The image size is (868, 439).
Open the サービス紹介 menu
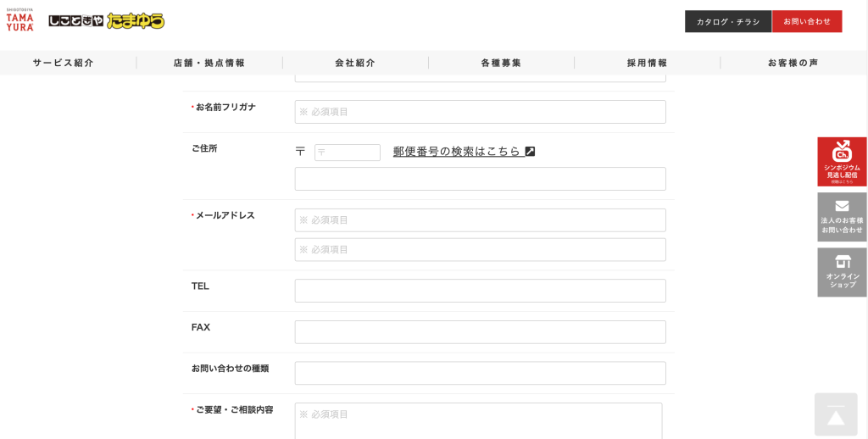[64, 63]
